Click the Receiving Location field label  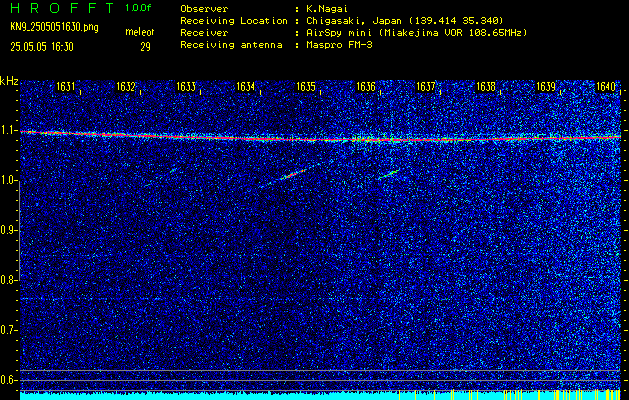(234, 21)
